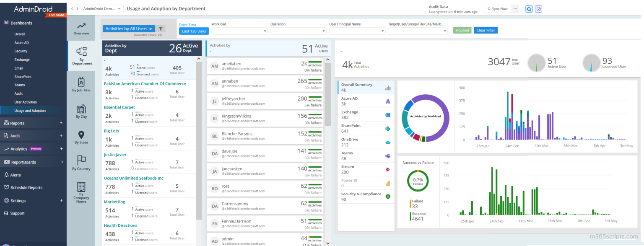
Task: Click the filter funnel beside Activities by All Users
Action: 161,28
